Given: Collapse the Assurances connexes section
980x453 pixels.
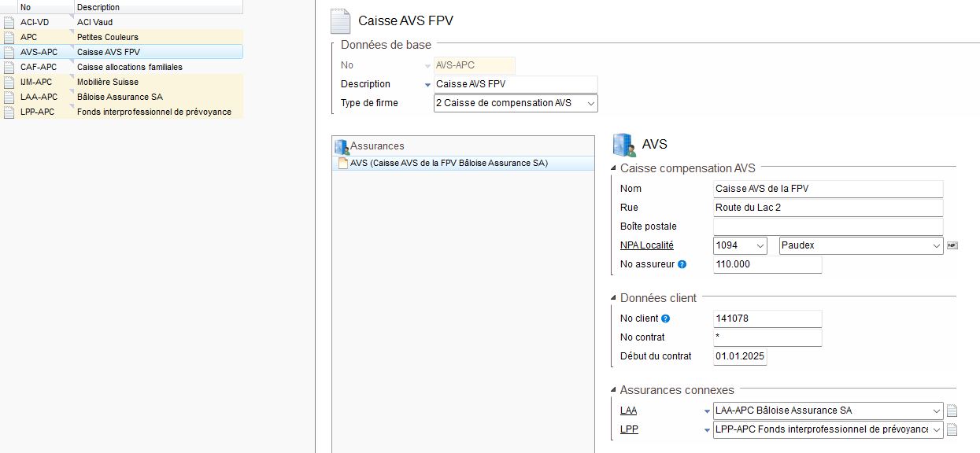Looking at the screenshot, I should (613, 390).
